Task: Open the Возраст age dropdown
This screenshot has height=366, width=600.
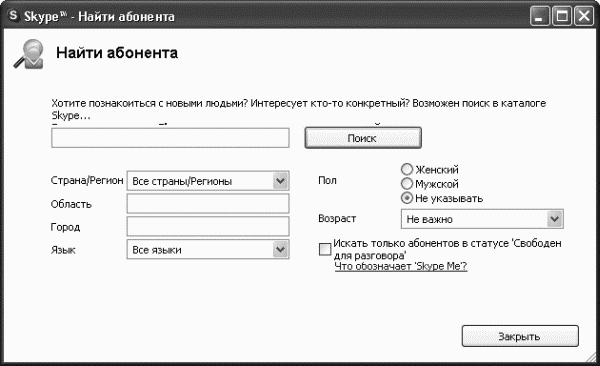Action: tap(482, 219)
